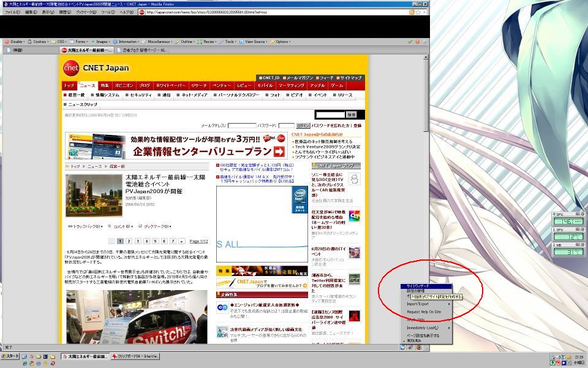Open the Cookies toolbar menu
588x368 pixels.
pos(37,42)
